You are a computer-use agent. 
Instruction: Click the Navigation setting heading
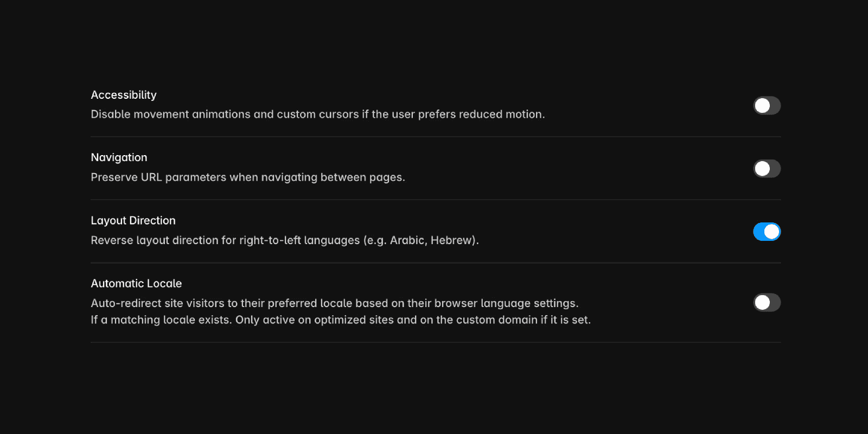(119, 158)
